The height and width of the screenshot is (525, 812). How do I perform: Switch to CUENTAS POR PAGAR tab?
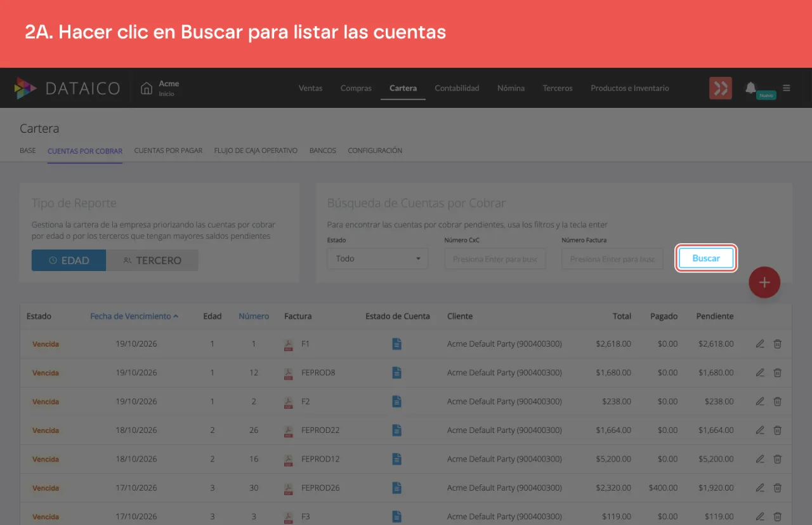tap(168, 151)
